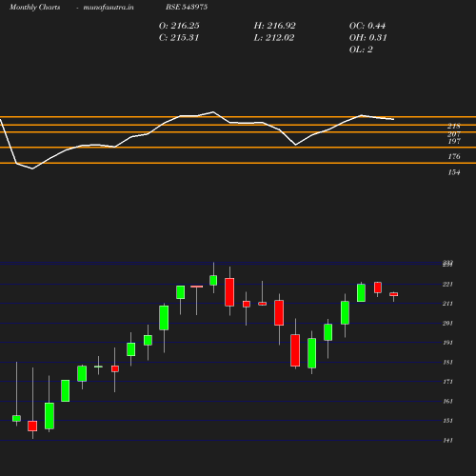This screenshot has height=476, width=476.
Task: Click the low value 'L: 212.02'
Action: [x=274, y=38]
